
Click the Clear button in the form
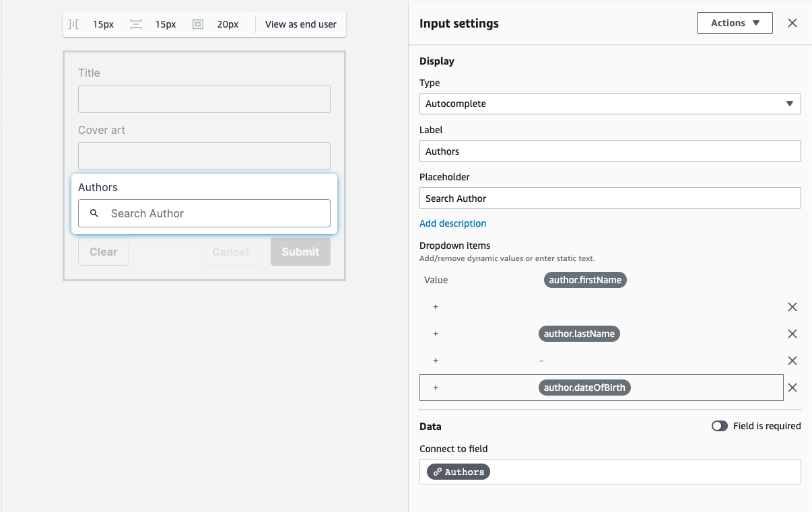(103, 251)
